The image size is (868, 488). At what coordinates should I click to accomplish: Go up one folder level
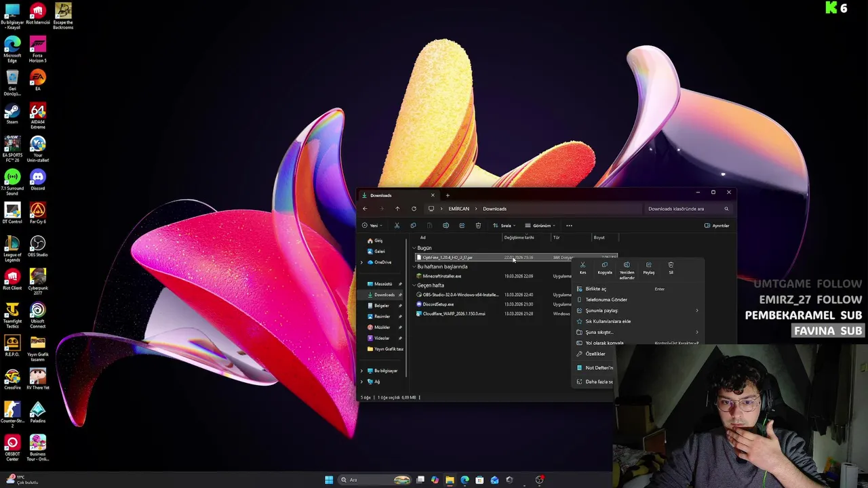coord(397,209)
